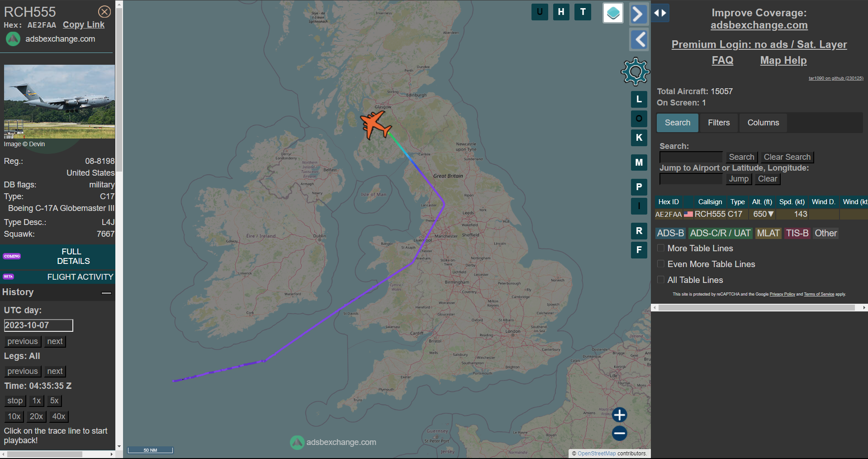The height and width of the screenshot is (459, 868).
Task: Set playback speed to 10x
Action: point(14,416)
